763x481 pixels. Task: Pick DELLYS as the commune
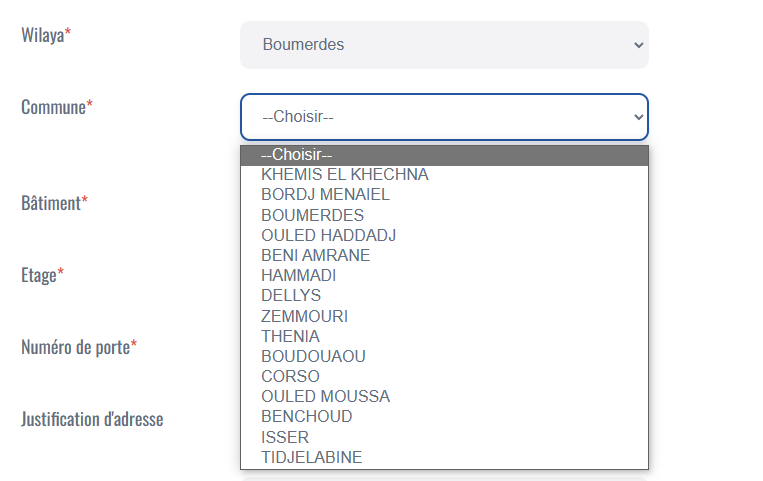tap(291, 296)
